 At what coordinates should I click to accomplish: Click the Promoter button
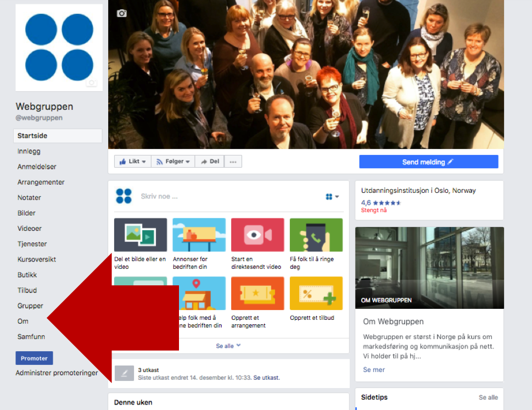(x=34, y=358)
